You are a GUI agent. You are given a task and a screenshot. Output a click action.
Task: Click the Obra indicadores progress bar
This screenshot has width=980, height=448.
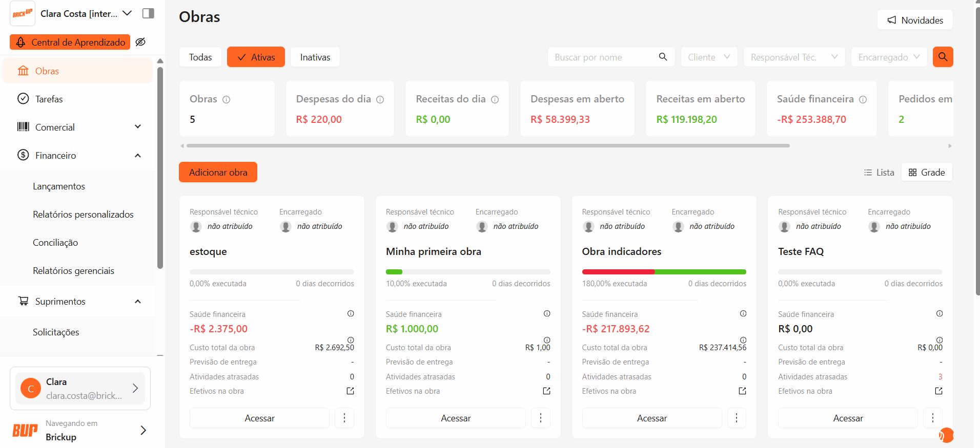[664, 272]
